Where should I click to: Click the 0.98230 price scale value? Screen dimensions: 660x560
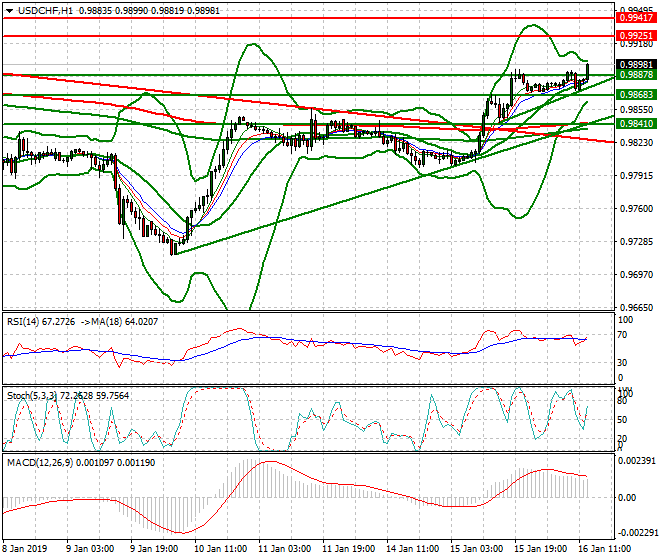637,143
